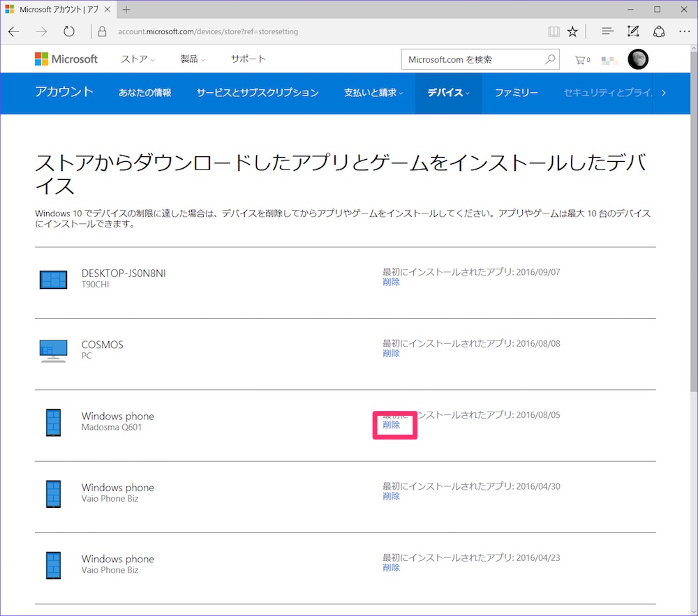Open a new browser tab
698x616 pixels.
pyautogui.click(x=126, y=9)
